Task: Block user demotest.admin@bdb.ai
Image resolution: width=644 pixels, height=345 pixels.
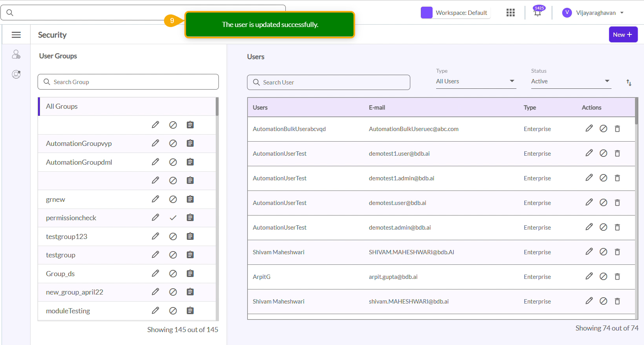Action: [603, 227]
